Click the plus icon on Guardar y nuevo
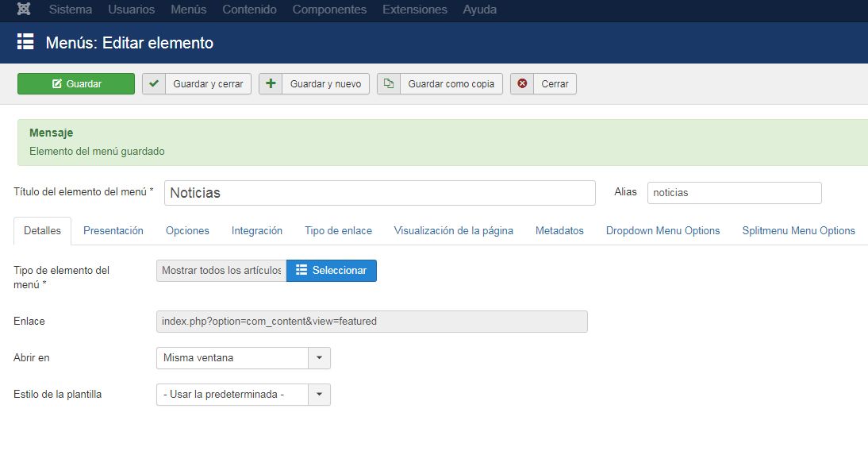This screenshot has width=868, height=451. pyautogui.click(x=271, y=83)
